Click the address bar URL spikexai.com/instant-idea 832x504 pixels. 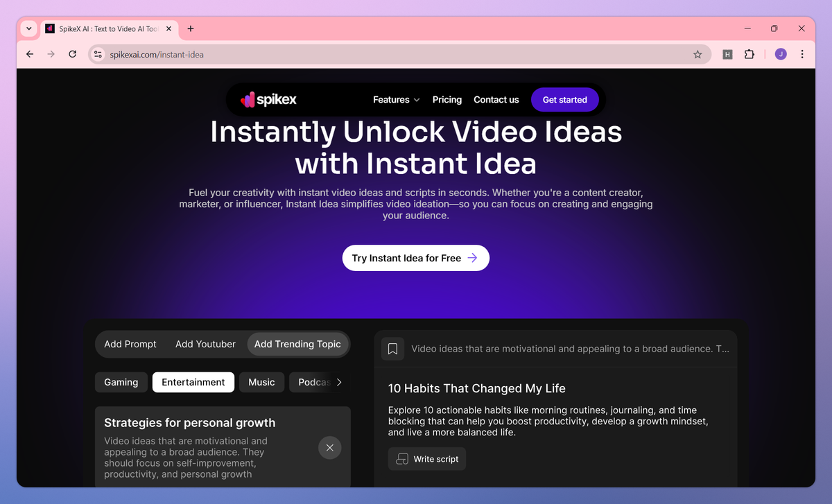point(157,55)
